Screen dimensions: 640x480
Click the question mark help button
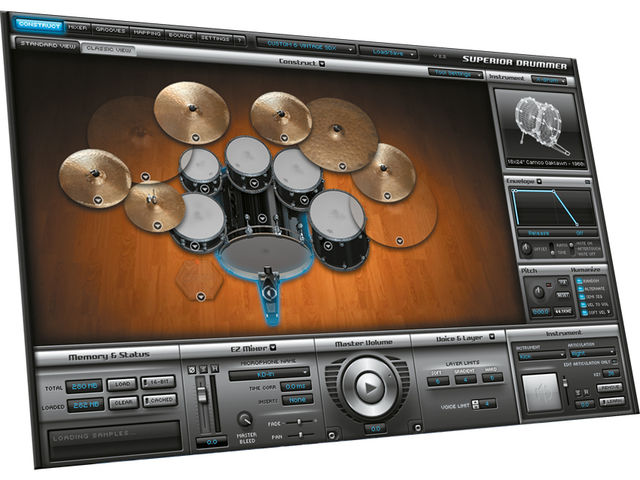pyautogui.click(x=240, y=40)
